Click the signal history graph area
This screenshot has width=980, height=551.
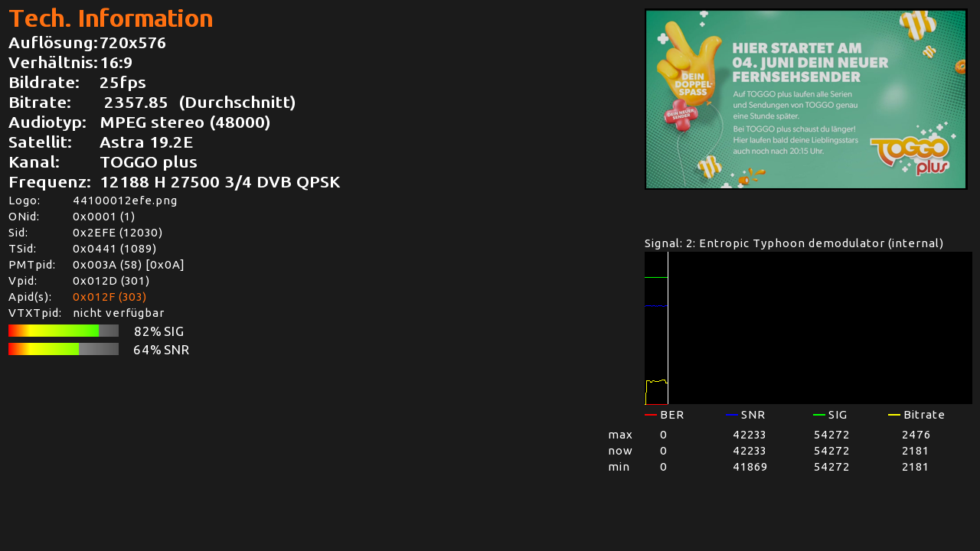[x=808, y=328]
